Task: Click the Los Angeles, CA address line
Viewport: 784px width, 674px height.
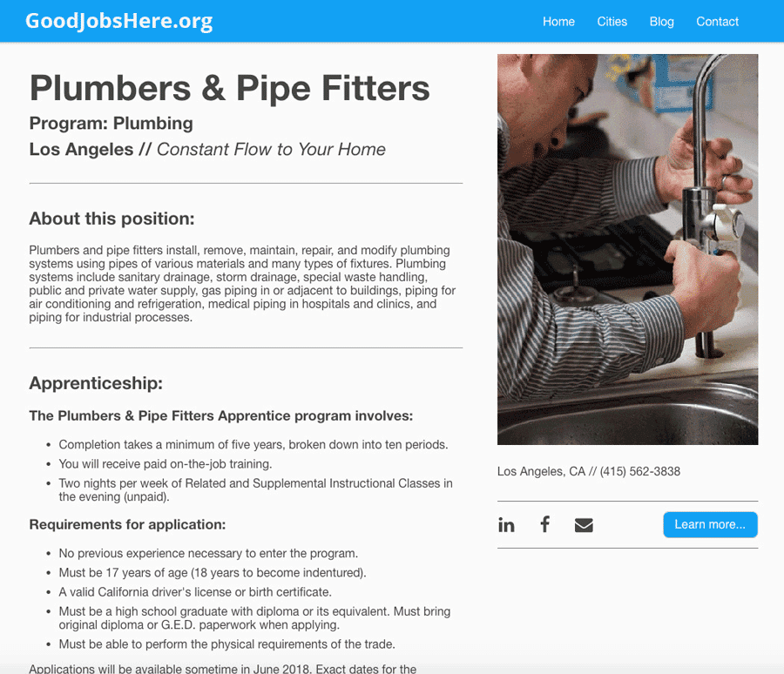Action: click(541, 471)
